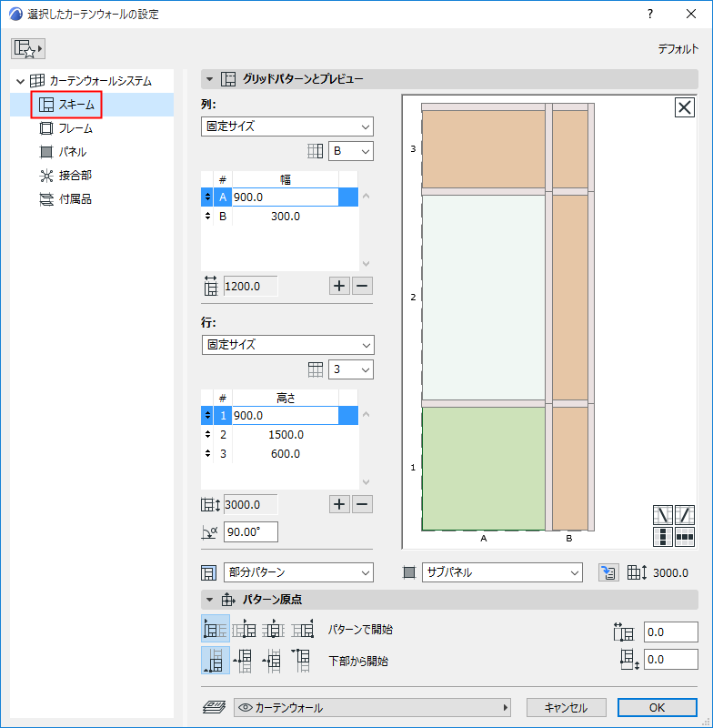Image resolution: width=713 pixels, height=728 pixels.
Task: Choose second vertical pattern origin option
Action: click(x=244, y=661)
